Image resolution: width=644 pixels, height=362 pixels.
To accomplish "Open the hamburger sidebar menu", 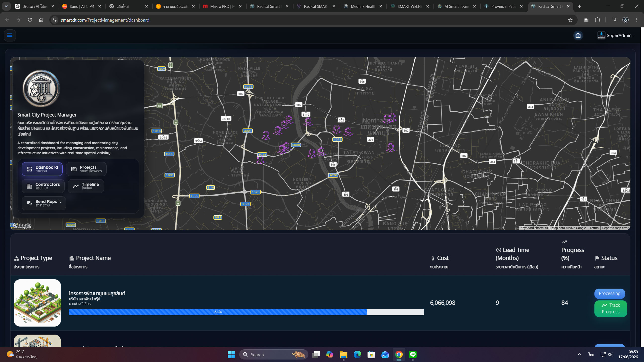I will [x=10, y=35].
